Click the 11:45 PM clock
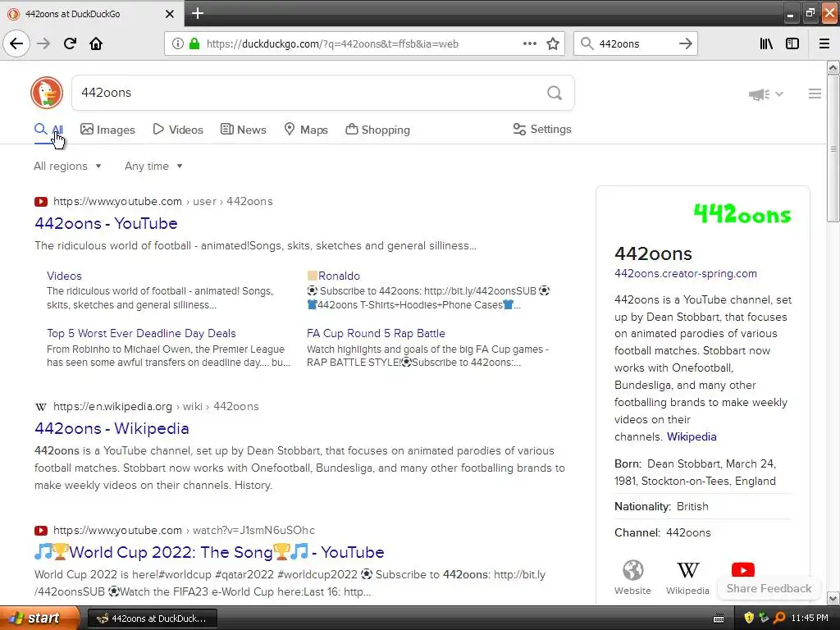 point(810,619)
